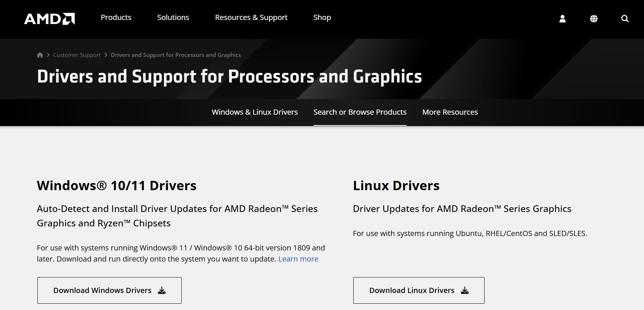Follow the Learn more link
This screenshot has width=644, height=310.
pyautogui.click(x=298, y=259)
